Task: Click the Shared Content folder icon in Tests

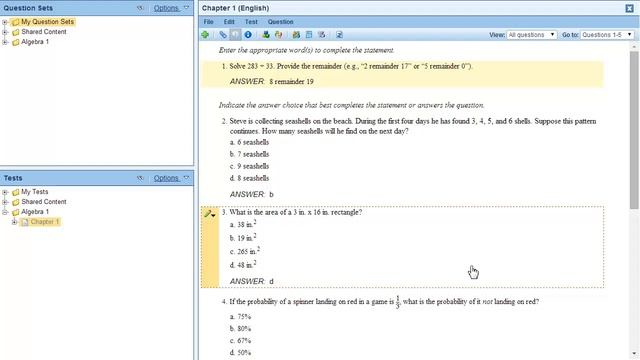Action: click(x=16, y=202)
